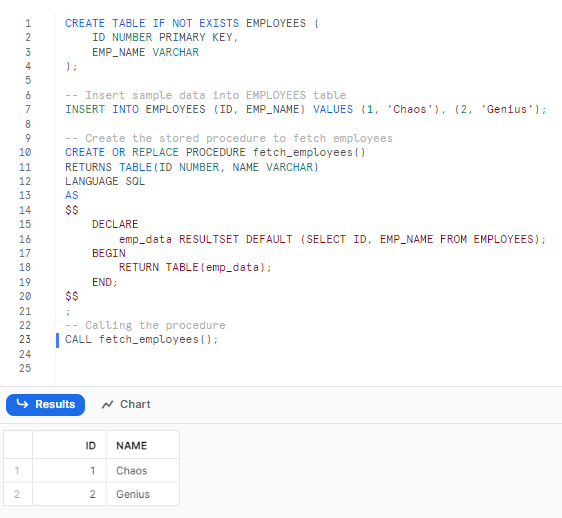This screenshot has height=518, width=562.
Task: Click line number 16 in the gutter
Action: (25, 239)
